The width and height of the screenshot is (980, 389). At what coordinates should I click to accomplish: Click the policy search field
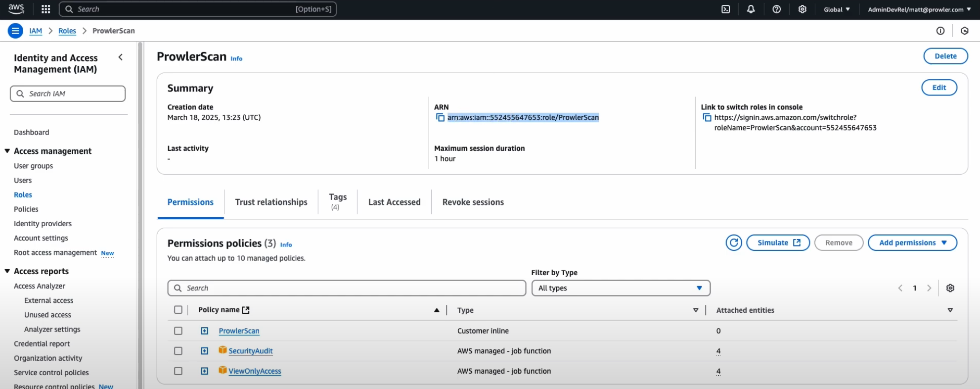(x=347, y=288)
